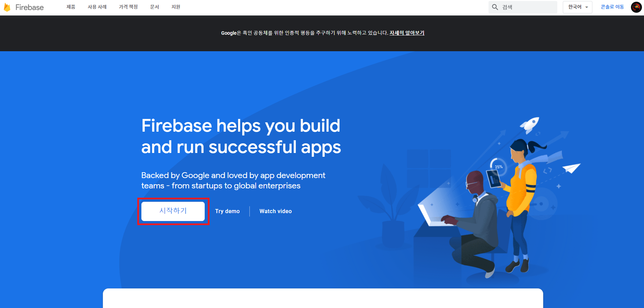Focus the 검색 search field
Viewport: 644px width, 308px height.
coord(523,7)
